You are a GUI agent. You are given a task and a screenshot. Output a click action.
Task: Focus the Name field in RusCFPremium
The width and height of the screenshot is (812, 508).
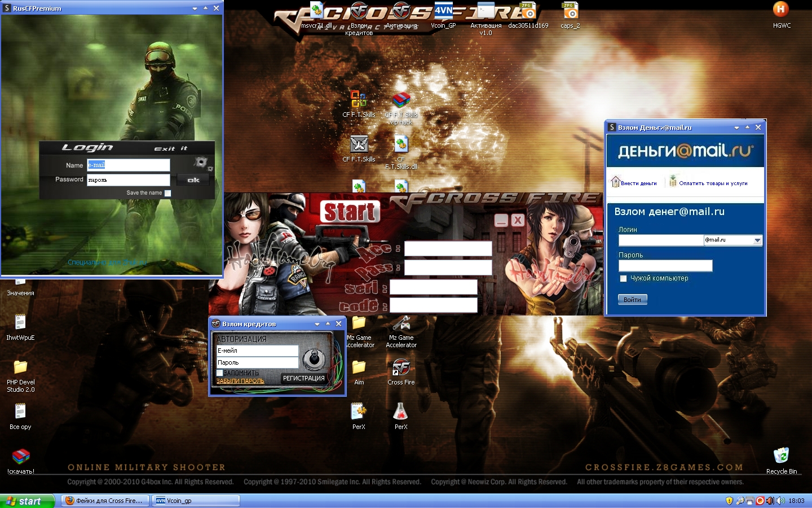coord(129,165)
